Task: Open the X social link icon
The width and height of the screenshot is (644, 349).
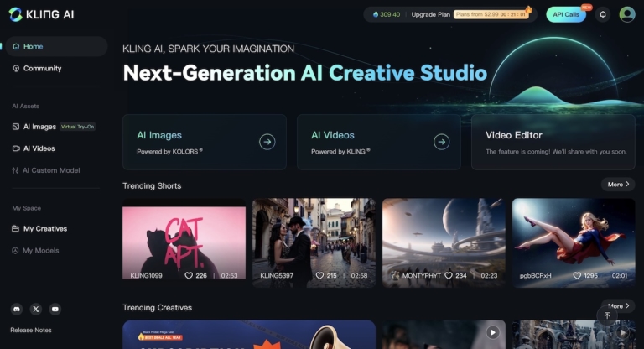Action: (x=35, y=309)
